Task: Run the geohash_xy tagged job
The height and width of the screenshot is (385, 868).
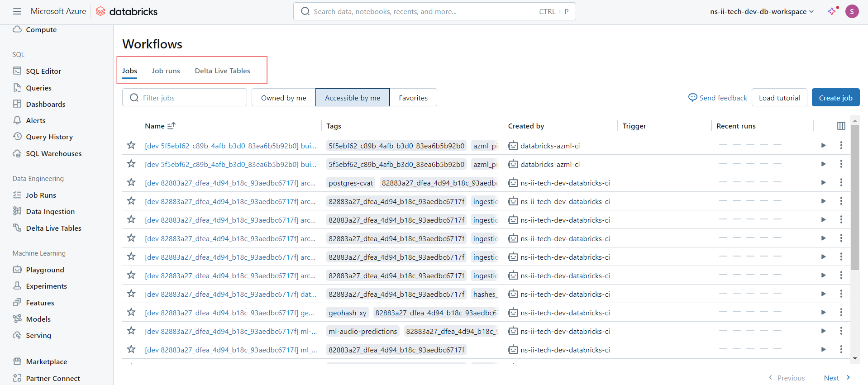Action: point(824,312)
